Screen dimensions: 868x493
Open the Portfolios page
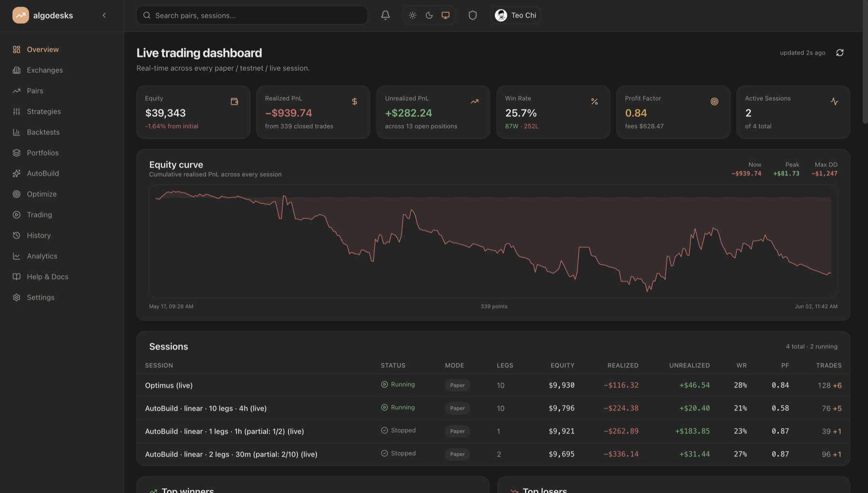(62, 153)
